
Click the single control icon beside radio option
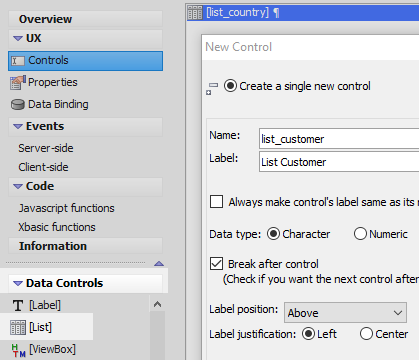tap(212, 89)
